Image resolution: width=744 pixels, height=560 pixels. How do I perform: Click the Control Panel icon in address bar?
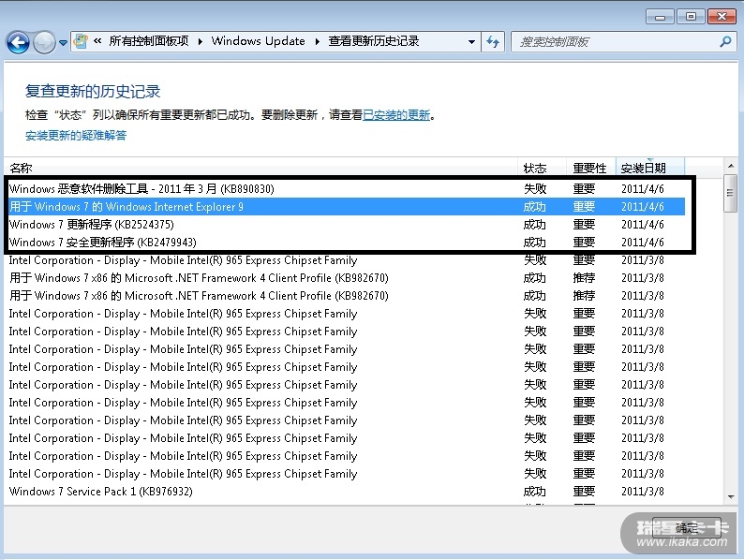point(81,41)
